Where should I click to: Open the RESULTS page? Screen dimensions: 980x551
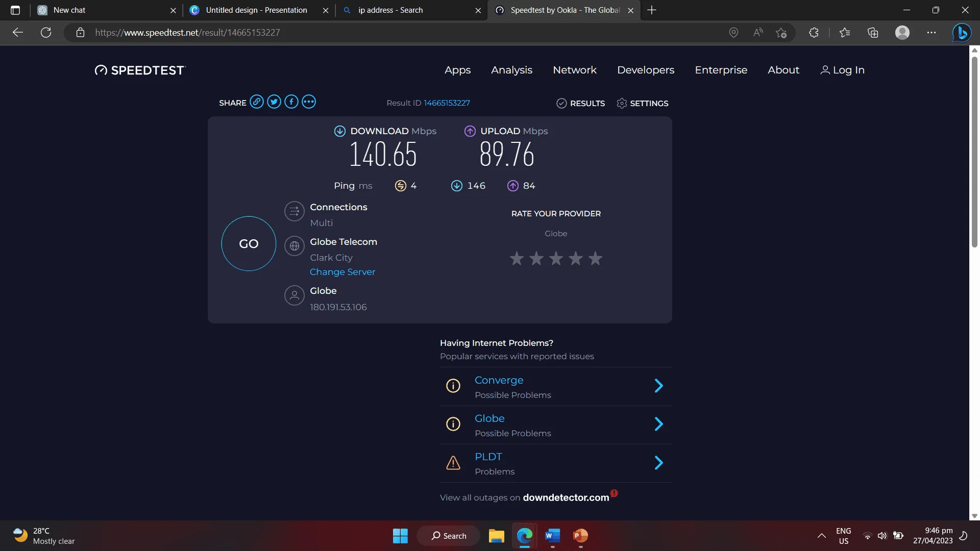[580, 104]
